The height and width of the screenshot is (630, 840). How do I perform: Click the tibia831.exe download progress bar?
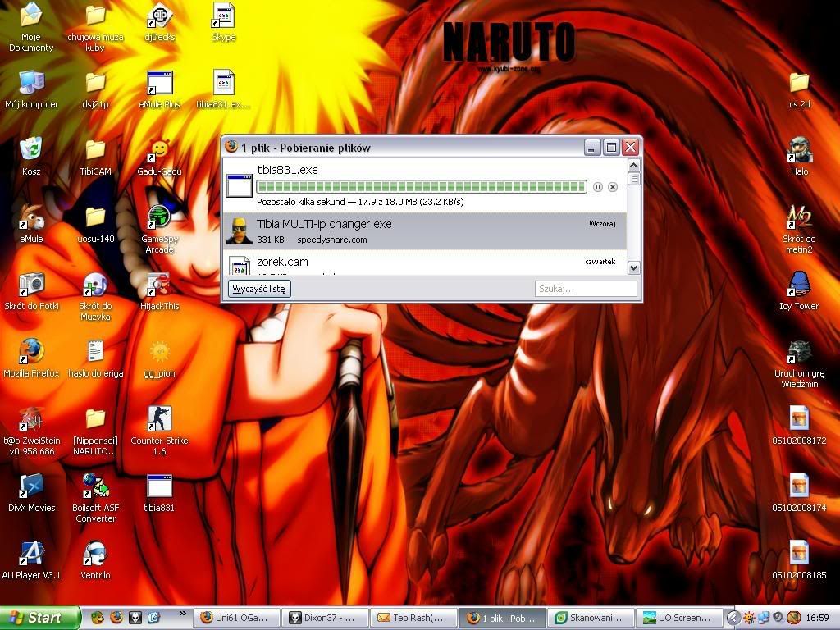(x=422, y=187)
